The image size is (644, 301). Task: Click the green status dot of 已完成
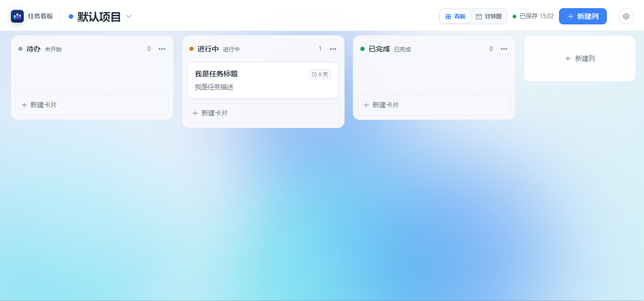(x=362, y=49)
